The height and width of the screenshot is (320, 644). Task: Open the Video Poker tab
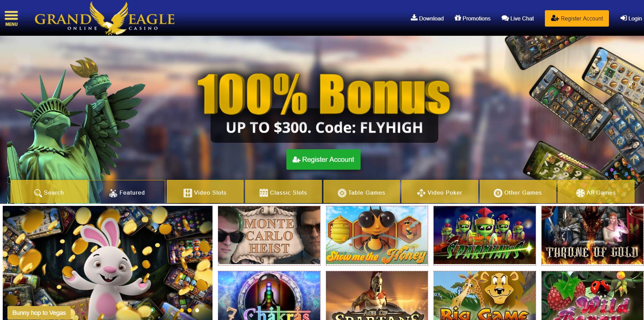pyautogui.click(x=440, y=193)
